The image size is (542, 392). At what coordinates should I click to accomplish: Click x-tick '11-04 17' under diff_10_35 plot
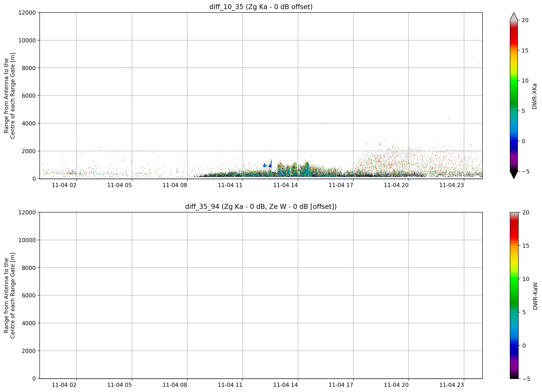[341, 185]
